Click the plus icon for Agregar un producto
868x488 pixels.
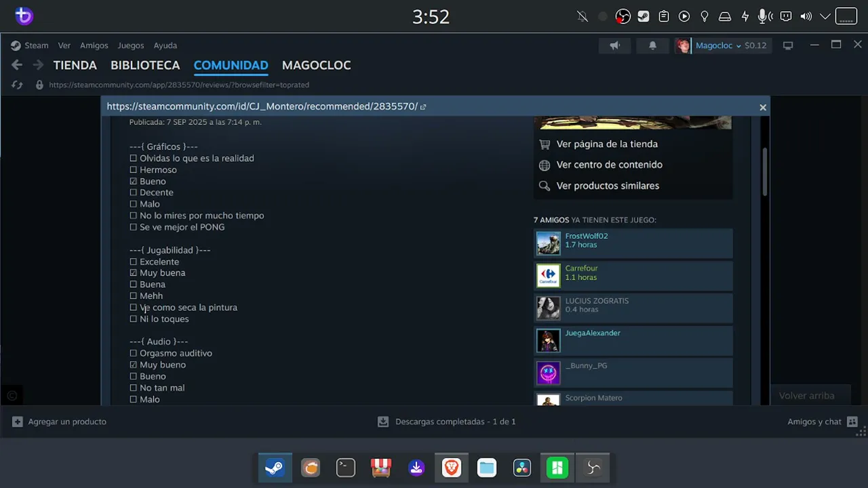(x=18, y=422)
